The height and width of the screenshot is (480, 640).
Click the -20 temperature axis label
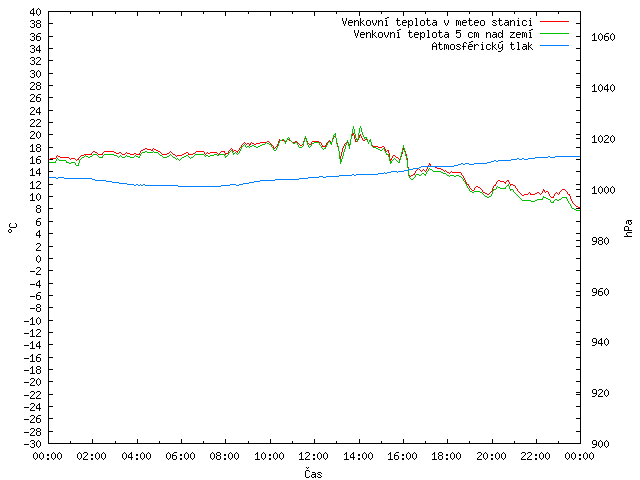33,382
